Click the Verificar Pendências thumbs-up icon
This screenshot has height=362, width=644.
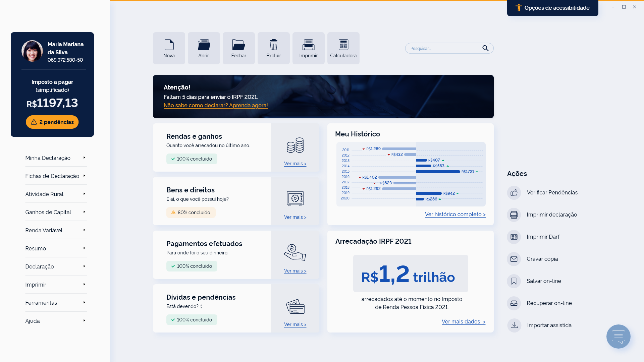[x=514, y=193]
